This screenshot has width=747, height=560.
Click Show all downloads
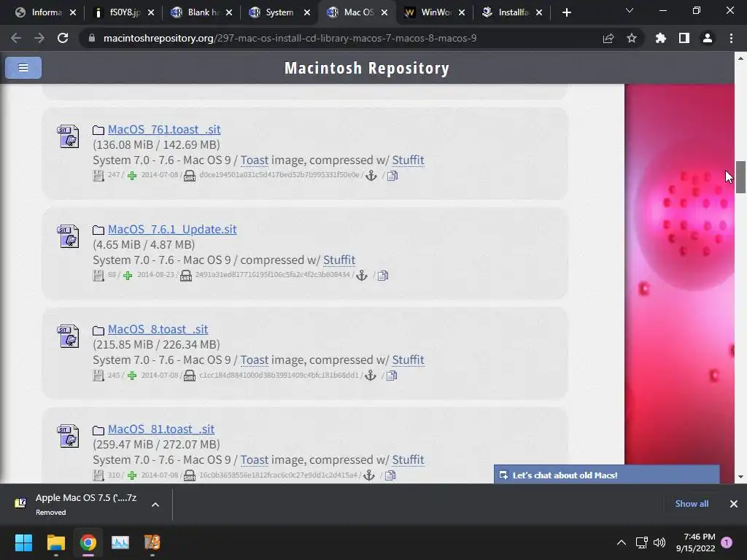point(692,504)
